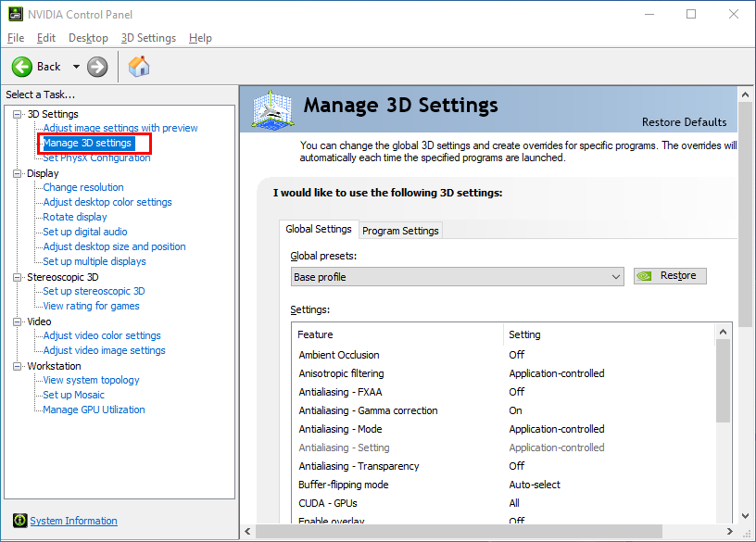This screenshot has width=756, height=542.
Task: Open Set up Mosaic
Action: coord(73,395)
